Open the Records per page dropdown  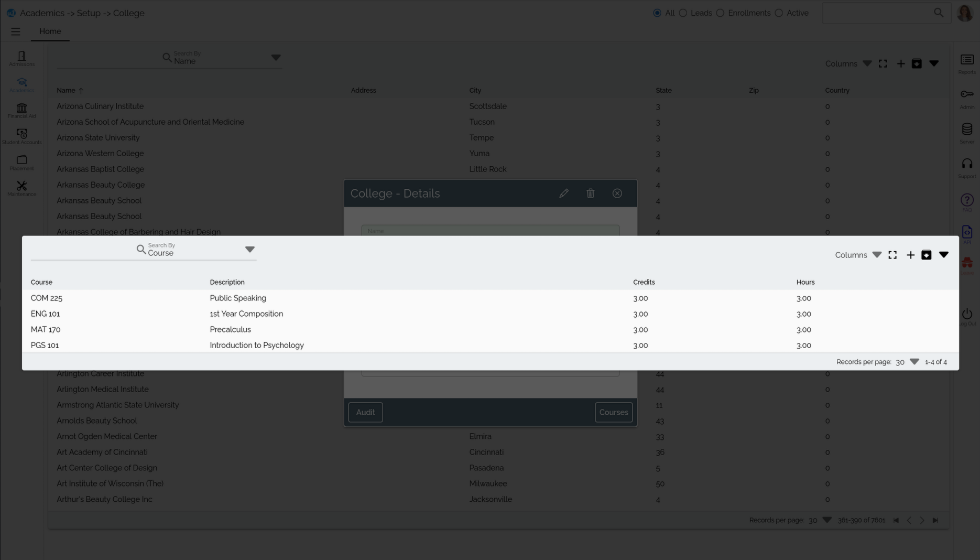click(x=915, y=362)
